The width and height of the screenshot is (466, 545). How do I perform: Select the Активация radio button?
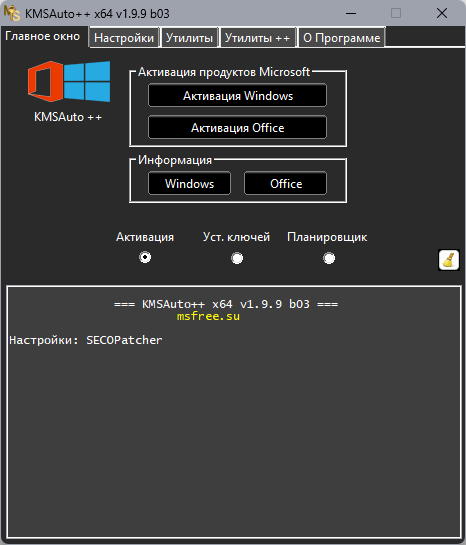point(145,258)
